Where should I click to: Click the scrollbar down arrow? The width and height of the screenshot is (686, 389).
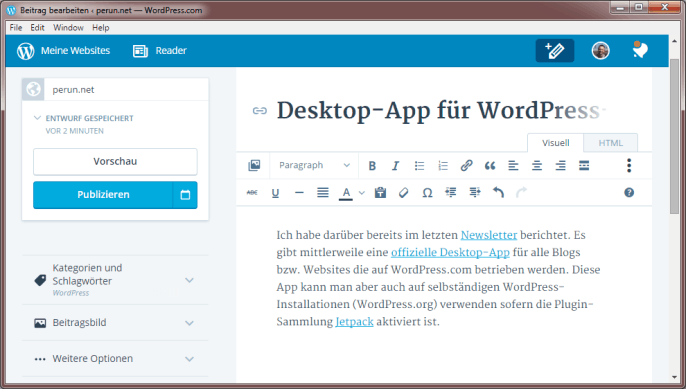pos(674,378)
